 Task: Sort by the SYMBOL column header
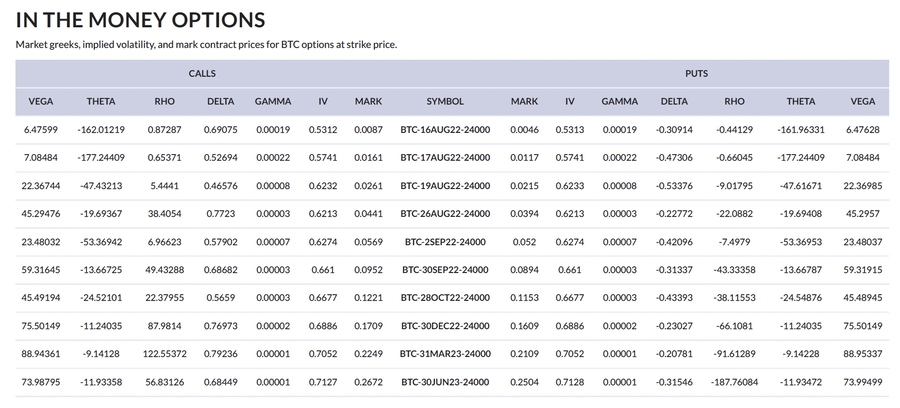click(445, 101)
